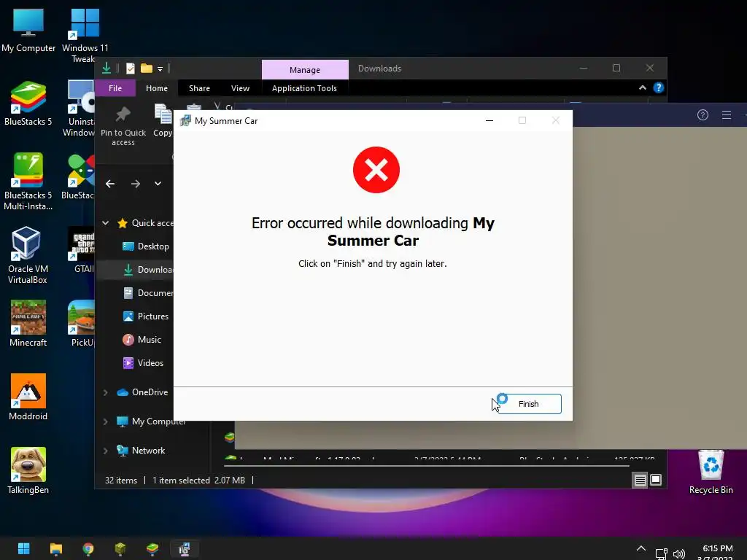Open Moddroid desktop shortcut

28,397
